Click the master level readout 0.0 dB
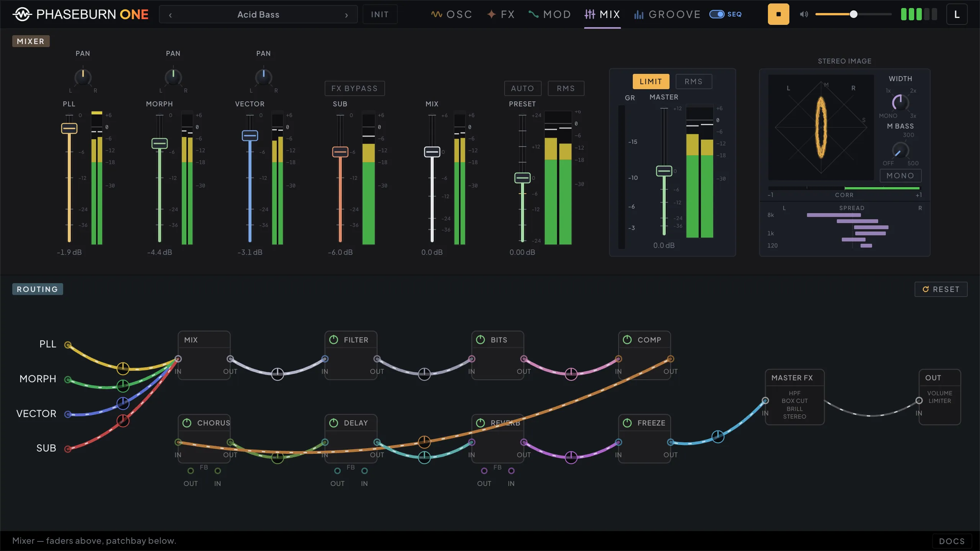Screen dimensions: 980x551 [x=664, y=245]
